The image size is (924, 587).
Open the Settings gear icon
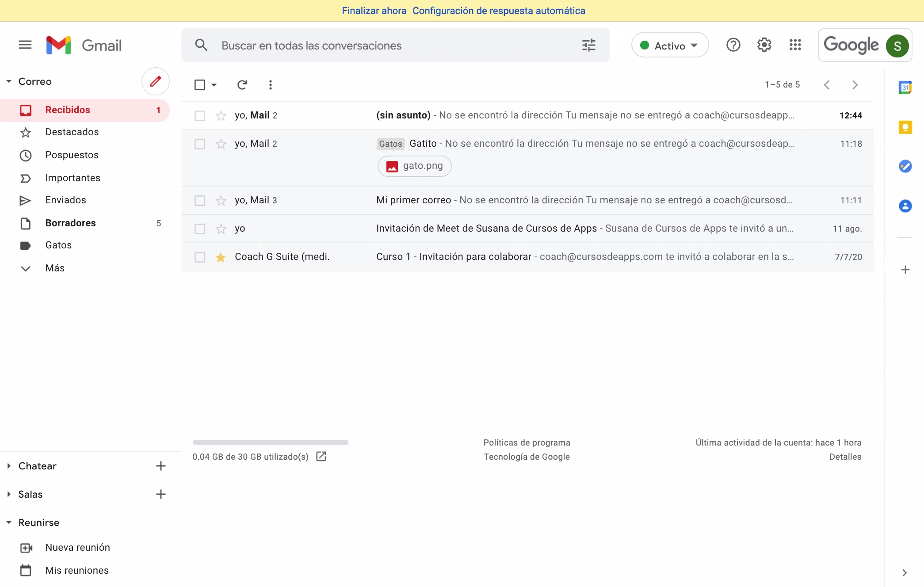[764, 45]
